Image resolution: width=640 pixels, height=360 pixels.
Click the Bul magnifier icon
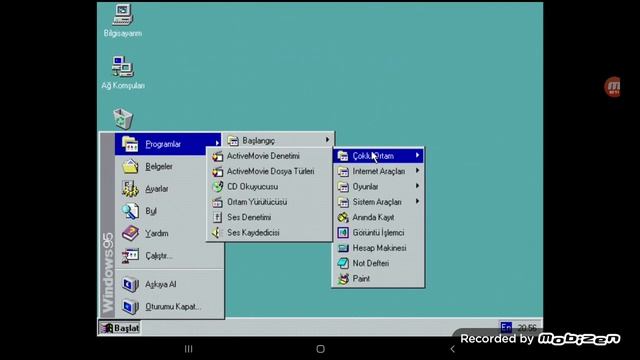(x=130, y=211)
